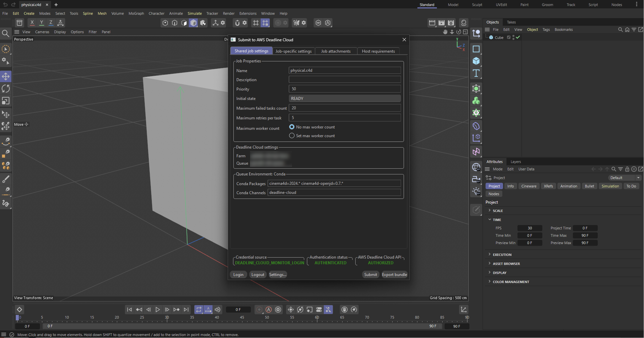The image size is (644, 338).
Task: Create a Cube primitive from the right palette
Action: 476,61
